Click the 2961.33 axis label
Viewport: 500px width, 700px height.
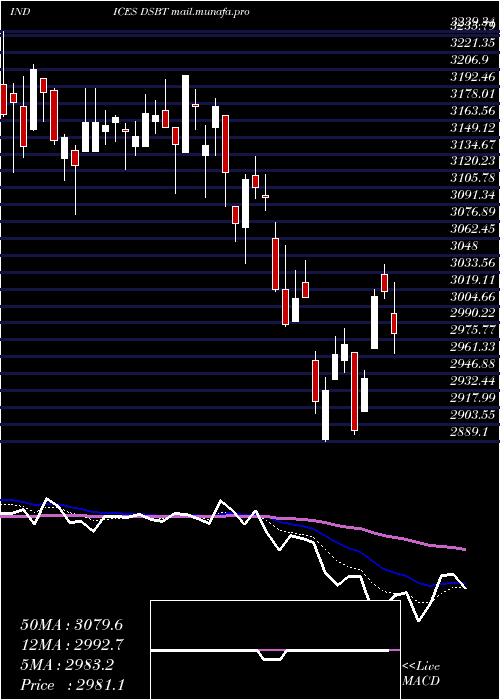473,347
